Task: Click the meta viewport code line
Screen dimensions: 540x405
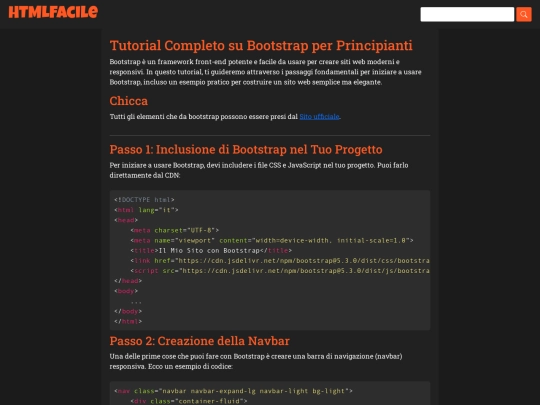Action: 272,240
